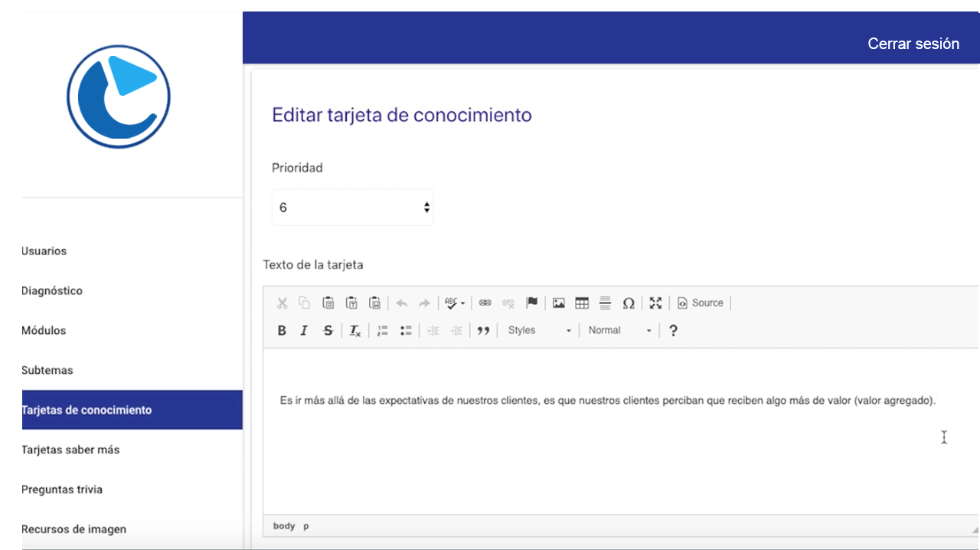This screenshot has height=550, width=980.
Task: Click the Block Quote icon
Action: pos(483,330)
